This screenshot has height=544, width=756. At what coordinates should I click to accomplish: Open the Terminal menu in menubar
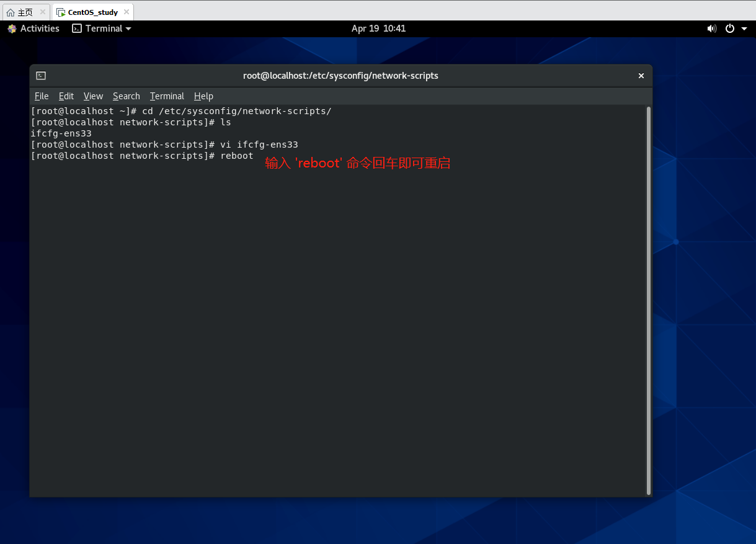click(167, 96)
